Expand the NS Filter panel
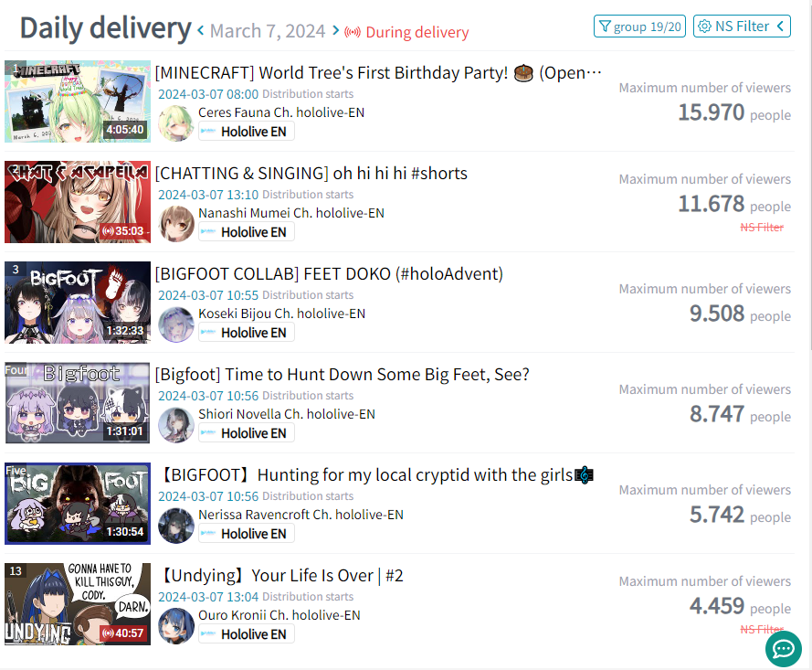Image resolution: width=812 pixels, height=670 pixels. (742, 27)
